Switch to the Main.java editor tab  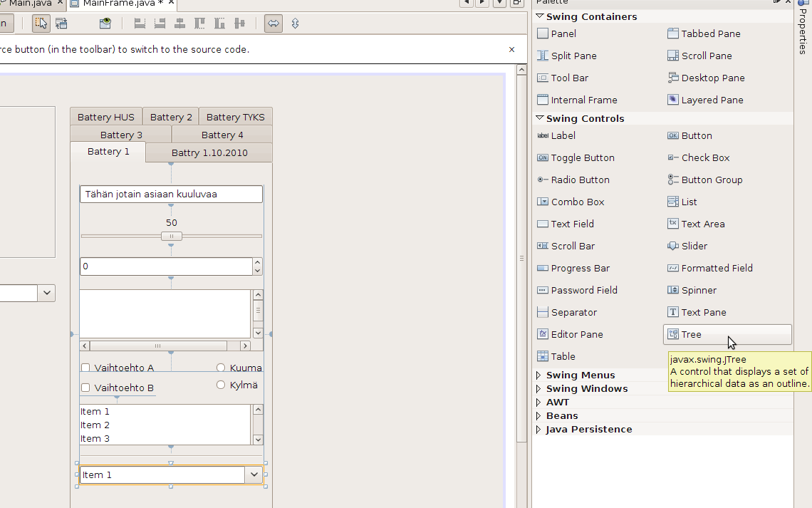[x=29, y=4]
